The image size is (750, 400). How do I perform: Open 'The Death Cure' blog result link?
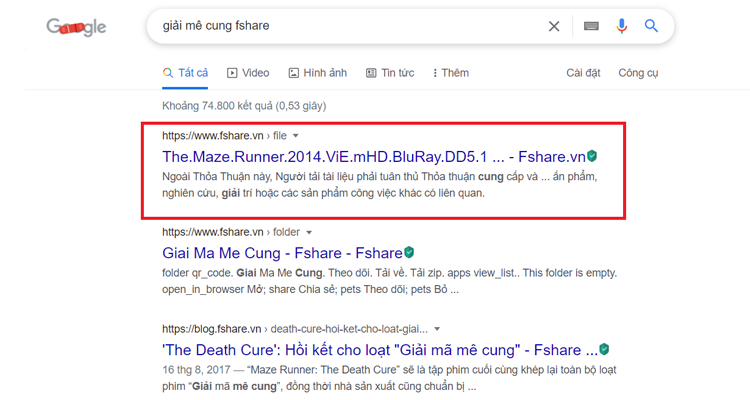click(380, 350)
